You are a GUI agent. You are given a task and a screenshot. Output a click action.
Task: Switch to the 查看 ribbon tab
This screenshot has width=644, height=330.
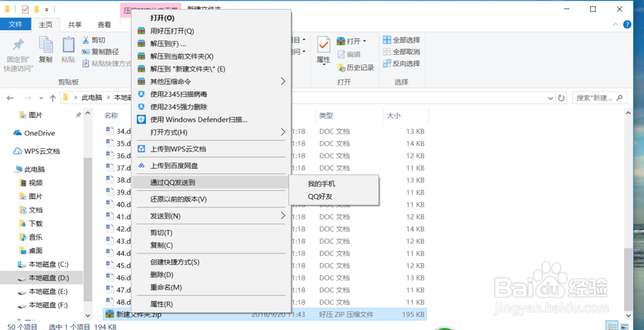[x=104, y=24]
